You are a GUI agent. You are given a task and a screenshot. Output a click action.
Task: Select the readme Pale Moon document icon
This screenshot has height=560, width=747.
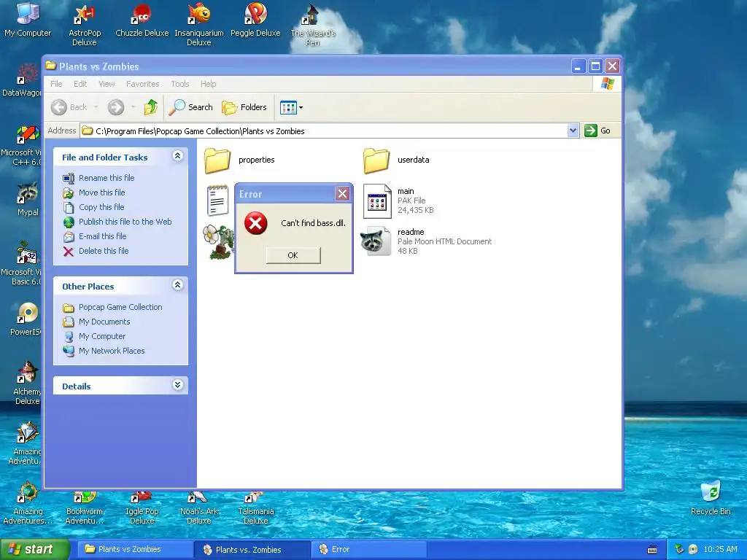pos(376,241)
